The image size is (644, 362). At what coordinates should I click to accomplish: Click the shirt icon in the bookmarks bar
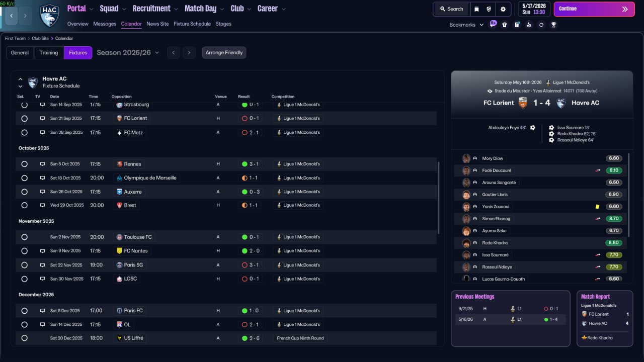(505, 25)
